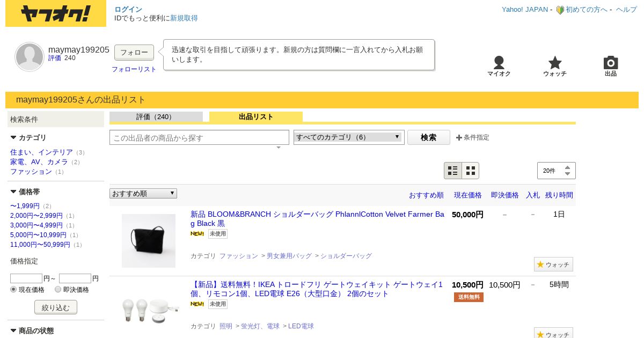644x338 pixels.
Task: Sort by 残り時間 column header
Action: 559,195
